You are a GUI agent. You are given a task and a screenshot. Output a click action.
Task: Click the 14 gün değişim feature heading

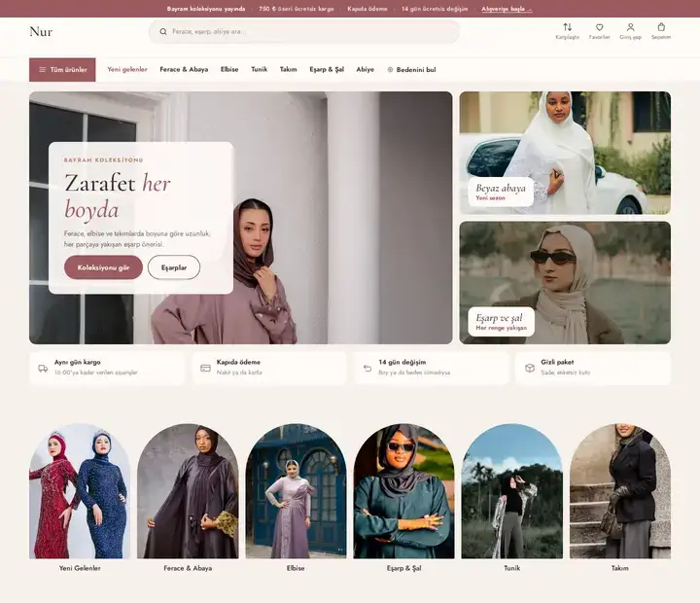click(x=402, y=362)
